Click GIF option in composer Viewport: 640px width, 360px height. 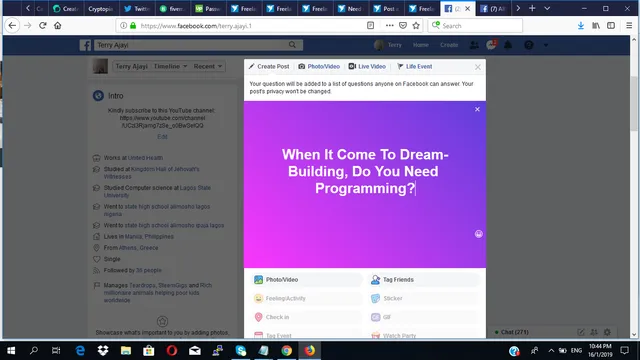(x=424, y=317)
